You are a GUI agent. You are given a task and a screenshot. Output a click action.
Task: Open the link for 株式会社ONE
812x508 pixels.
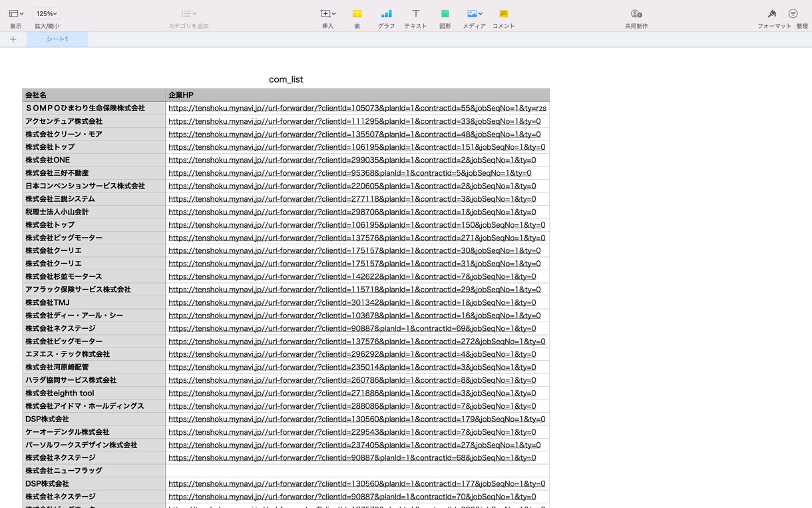pos(352,160)
